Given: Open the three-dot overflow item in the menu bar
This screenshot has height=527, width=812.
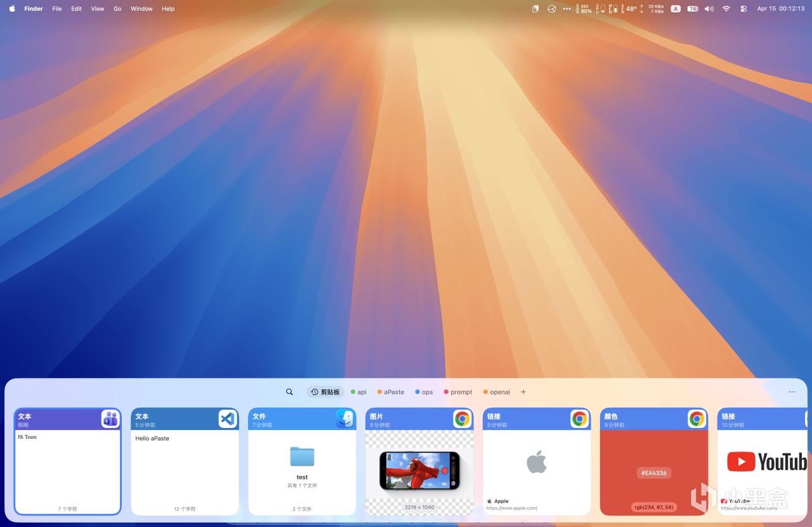Looking at the screenshot, I should 566,9.
